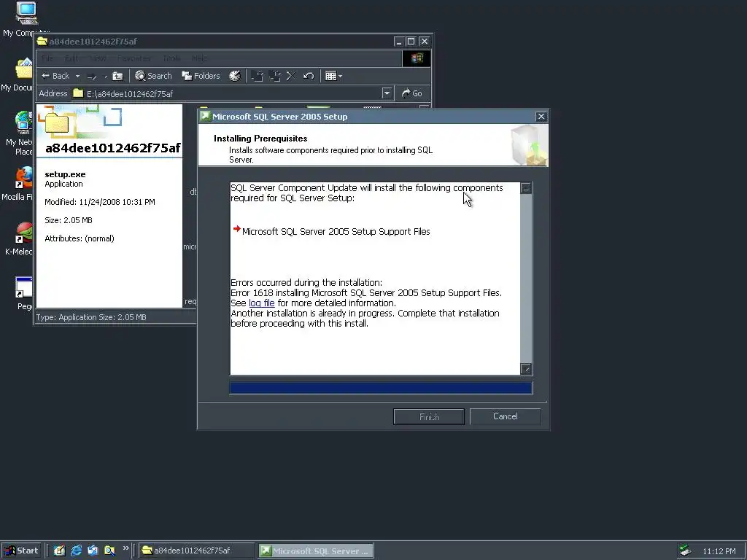Switch to Microsoft SQL Server taskbar button

pyautogui.click(x=316, y=551)
